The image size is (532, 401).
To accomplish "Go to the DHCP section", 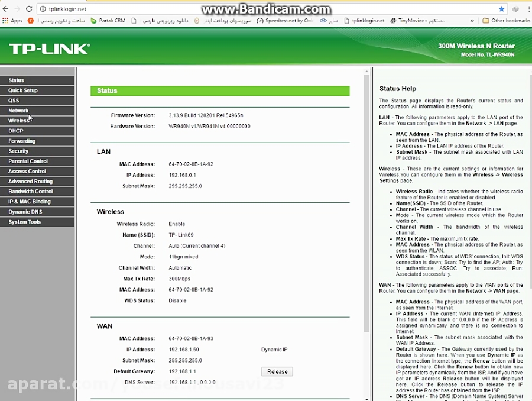I will click(37, 131).
